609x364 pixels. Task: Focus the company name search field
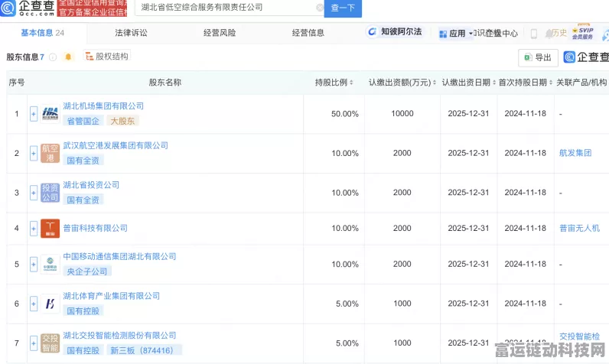(230, 8)
